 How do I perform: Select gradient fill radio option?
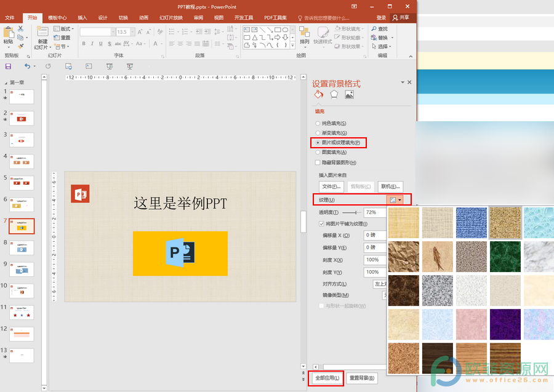click(318, 133)
